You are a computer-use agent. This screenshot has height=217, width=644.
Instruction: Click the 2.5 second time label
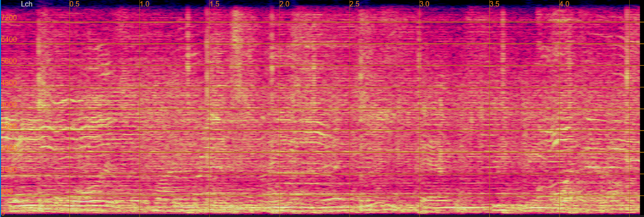coord(354,4)
